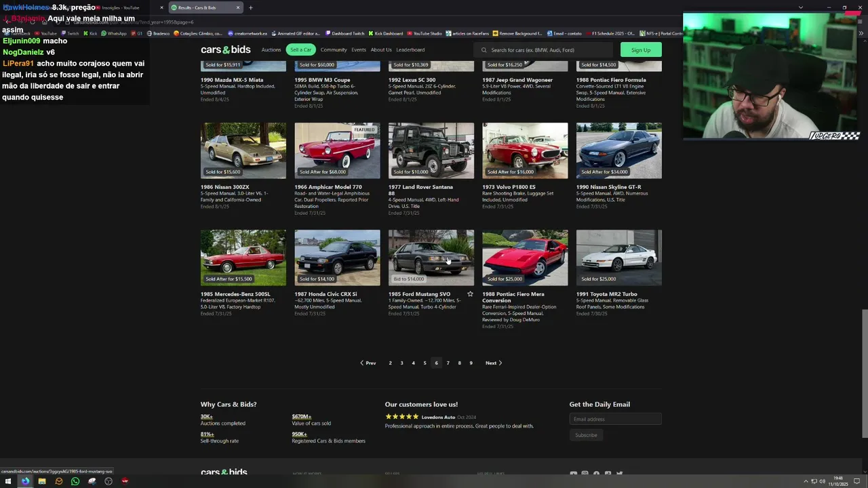Open the 1988 Pontiac Fiero Formula title link
The width and height of the screenshot is (868, 488).
611,80
